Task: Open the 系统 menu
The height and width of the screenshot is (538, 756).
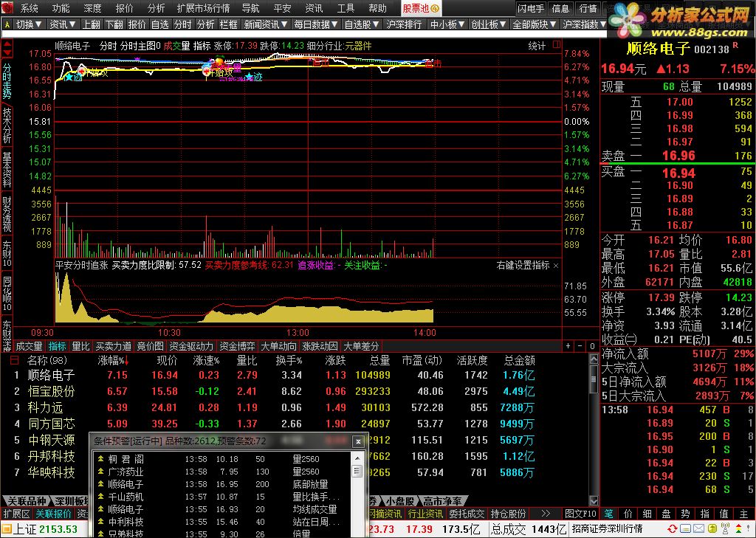Action: 30,8
